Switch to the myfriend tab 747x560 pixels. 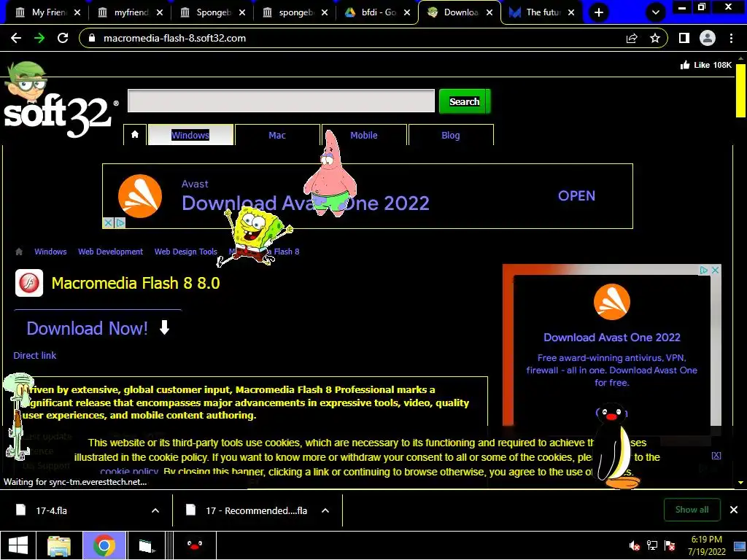(127, 12)
